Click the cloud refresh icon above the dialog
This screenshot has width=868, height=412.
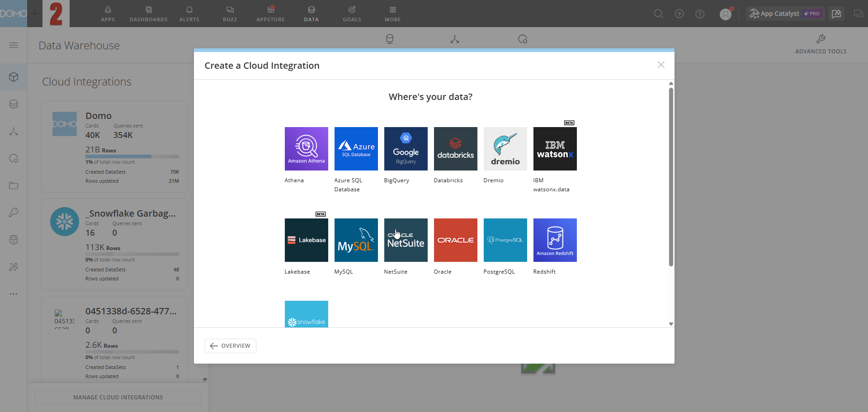(523, 39)
